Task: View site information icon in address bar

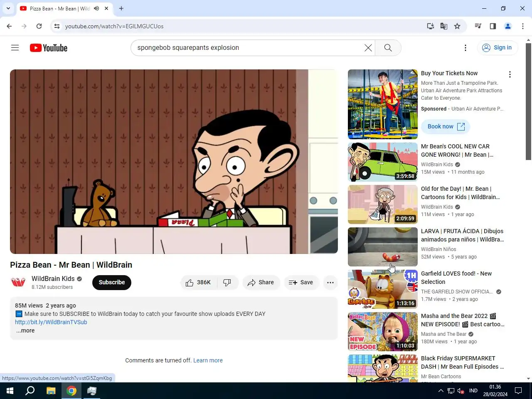Action: 57,26
